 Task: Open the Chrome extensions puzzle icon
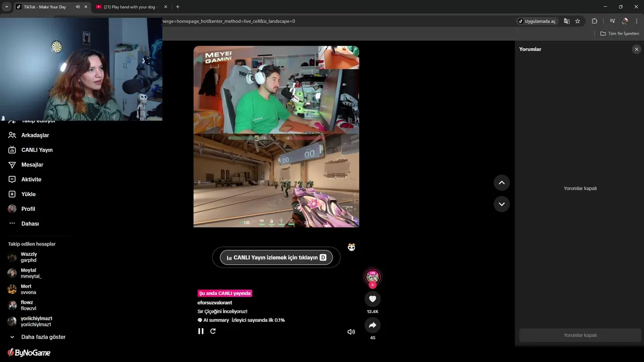[x=594, y=21]
